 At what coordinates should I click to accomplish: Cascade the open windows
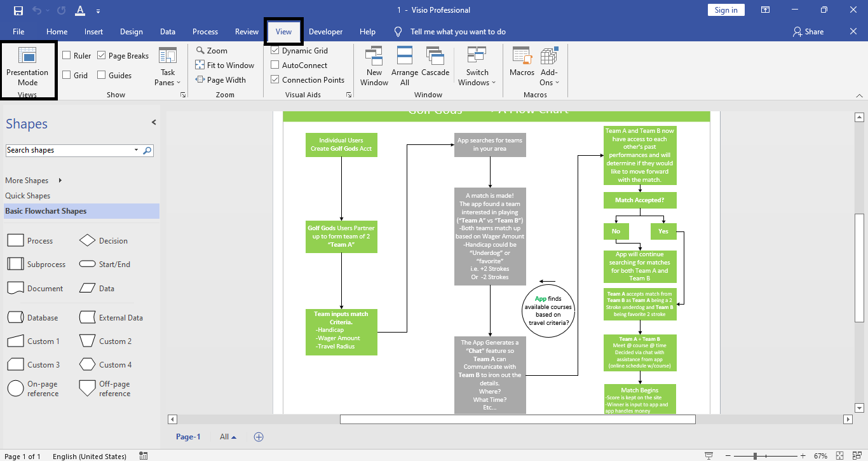[435, 62]
